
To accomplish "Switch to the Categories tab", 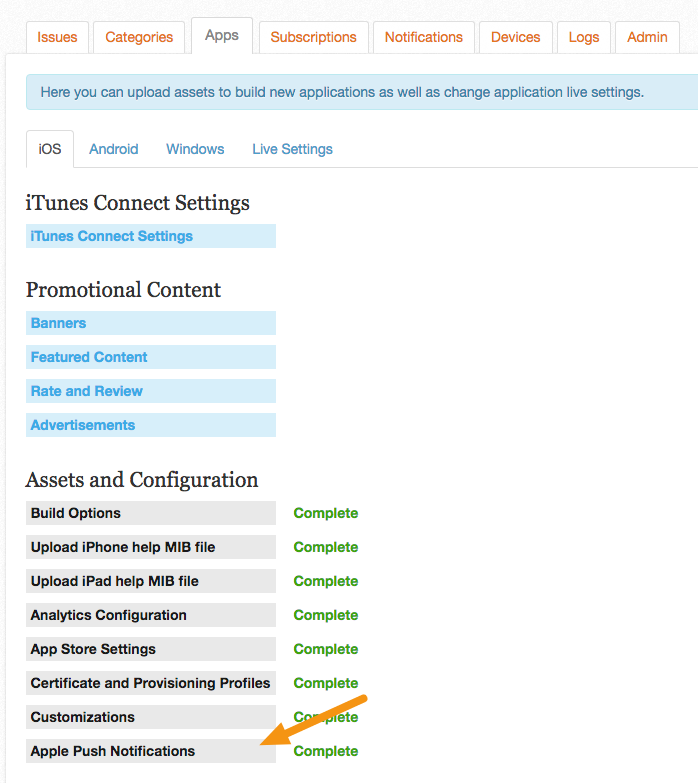I will [139, 37].
